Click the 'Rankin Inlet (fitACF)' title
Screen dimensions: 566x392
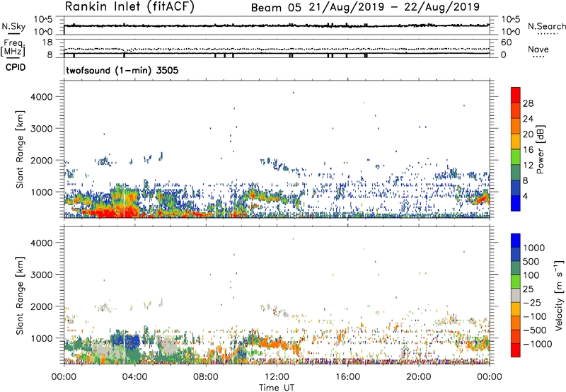point(129,7)
